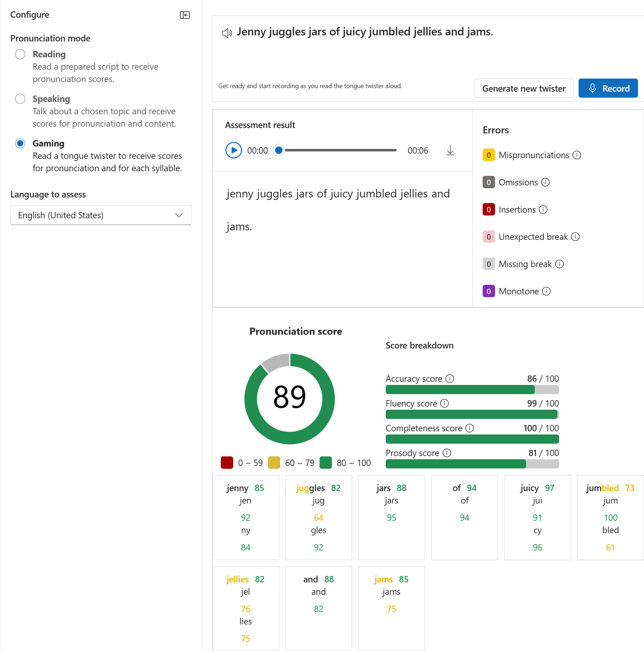The height and width of the screenshot is (651, 644).
Task: Select the Reading pronunciation mode
Action: [20, 54]
